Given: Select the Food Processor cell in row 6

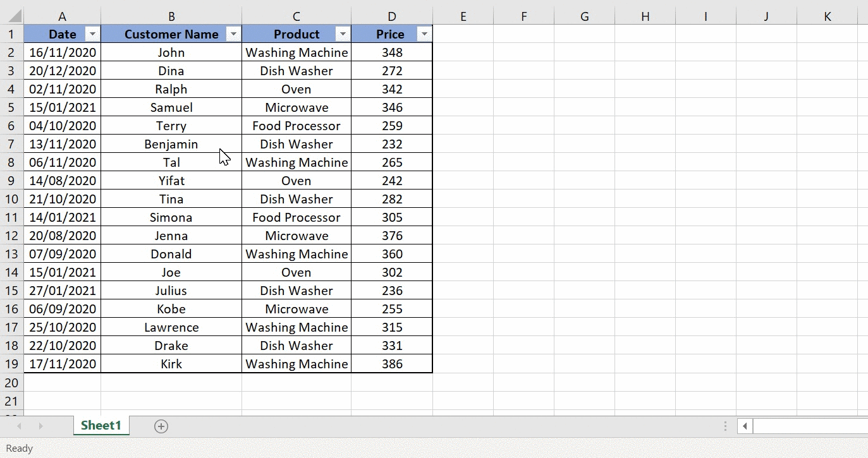Looking at the screenshot, I should 296,126.
